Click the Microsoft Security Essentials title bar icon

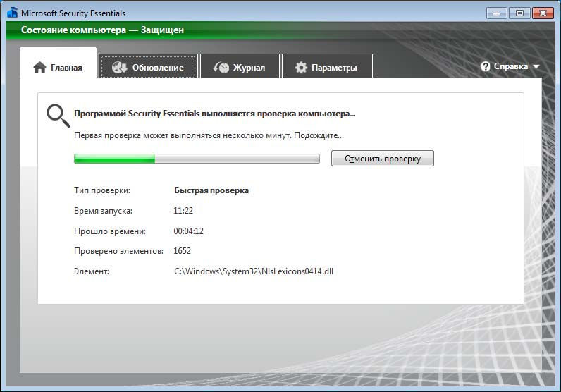tap(12, 13)
